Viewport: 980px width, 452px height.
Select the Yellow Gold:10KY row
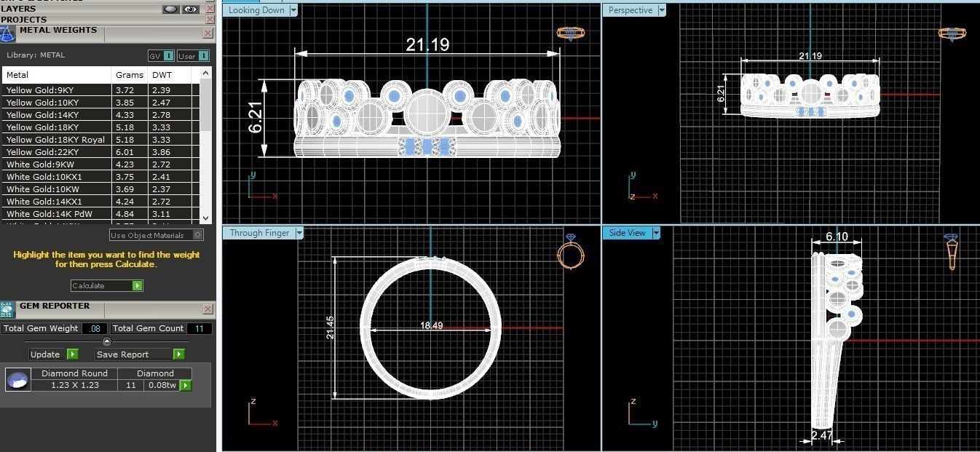[101, 103]
